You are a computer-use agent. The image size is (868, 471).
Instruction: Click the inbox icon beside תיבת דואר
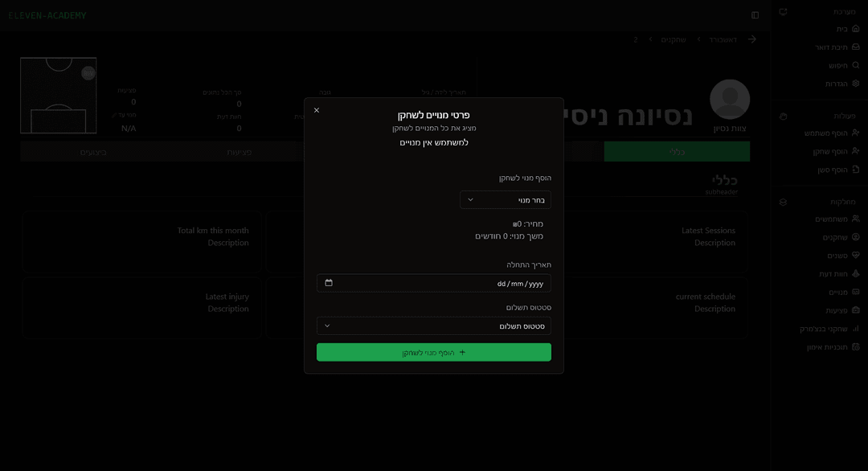856,47
